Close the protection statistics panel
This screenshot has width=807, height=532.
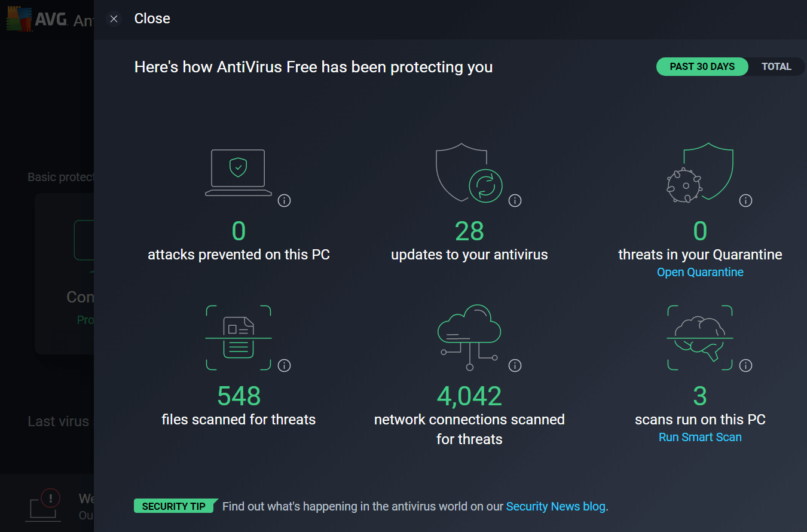pos(114,19)
